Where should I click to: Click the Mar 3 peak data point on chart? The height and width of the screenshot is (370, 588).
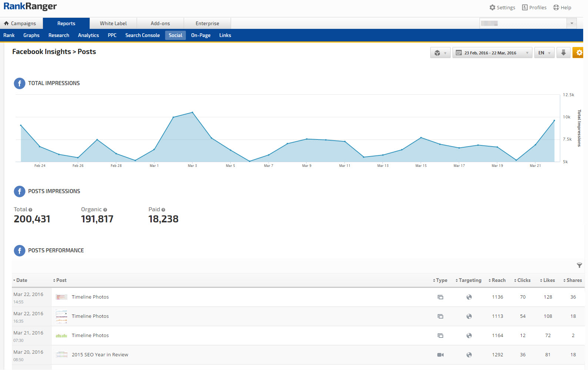tap(192, 112)
